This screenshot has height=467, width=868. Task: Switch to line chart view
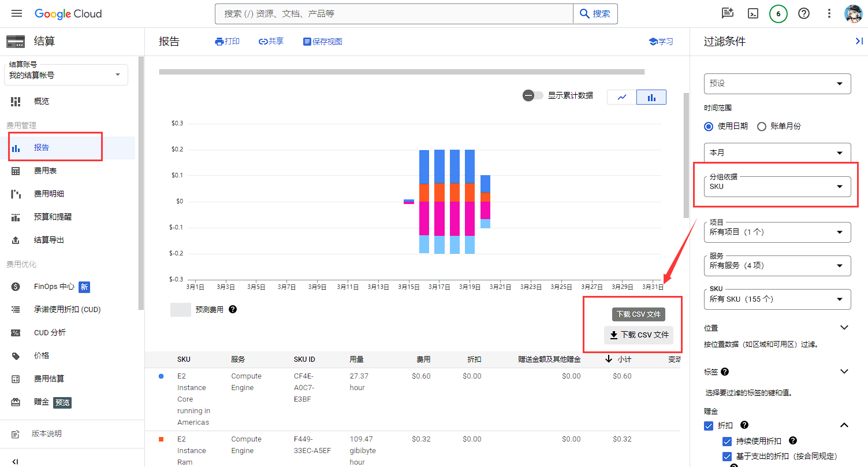pos(622,97)
